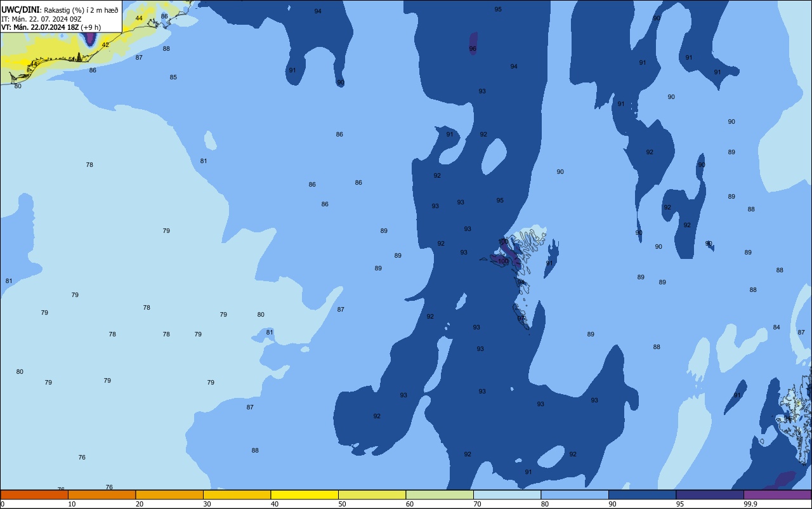Image resolution: width=812 pixels, height=509 pixels.
Task: Click the 10–20 orange legend swatch
Action: [x=101, y=494]
